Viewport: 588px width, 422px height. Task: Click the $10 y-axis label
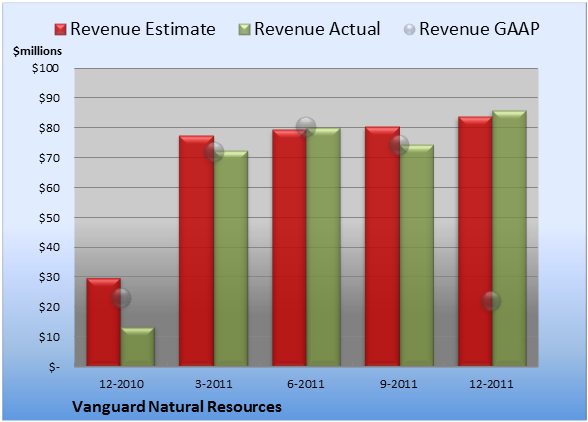tap(49, 337)
